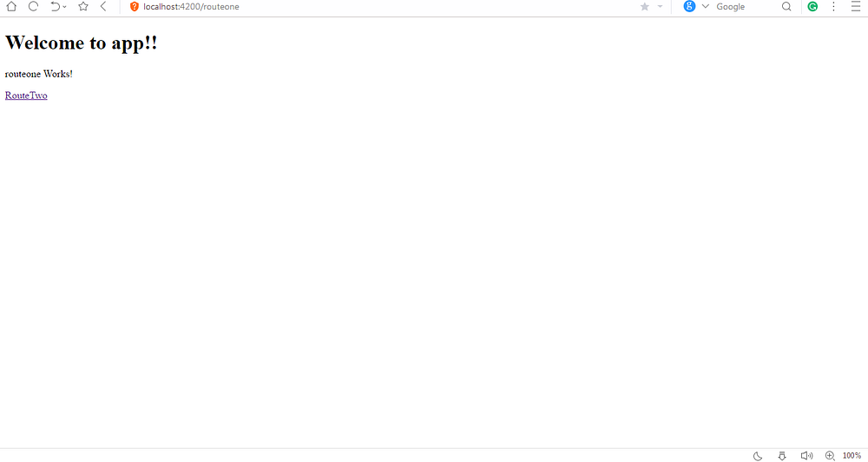The height and width of the screenshot is (462, 868).
Task: Reload the page with the refresh icon
Action: (33, 7)
